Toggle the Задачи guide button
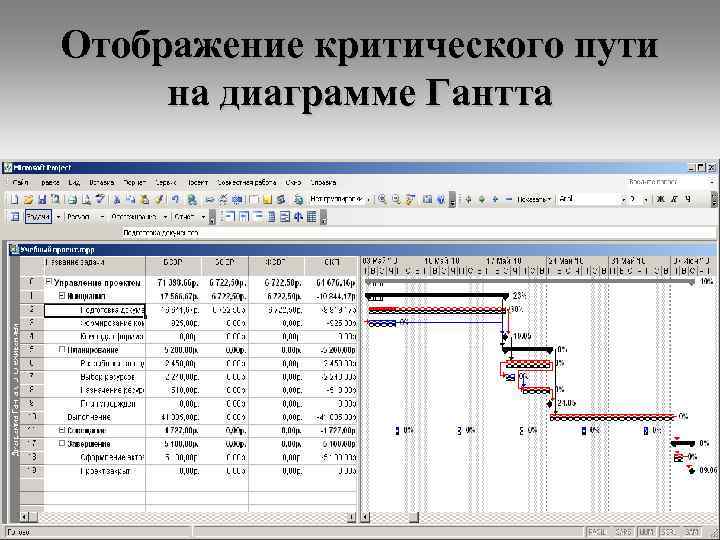 (x=38, y=217)
